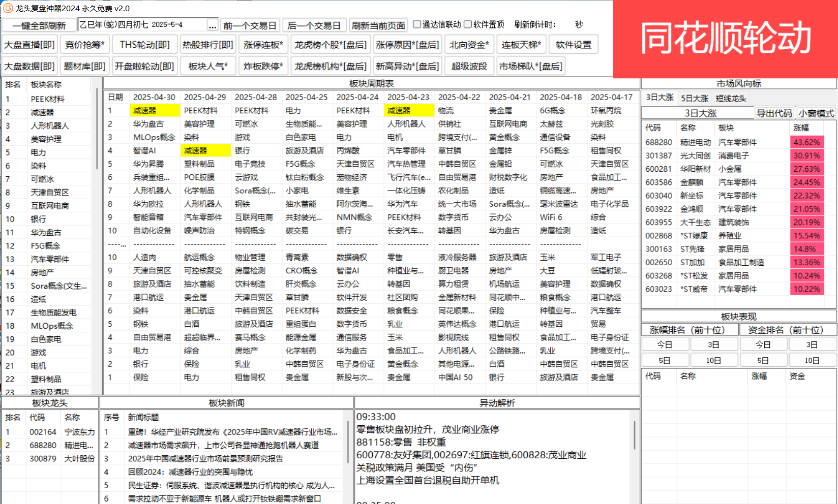Open 连板天梯* module

(x=521, y=45)
